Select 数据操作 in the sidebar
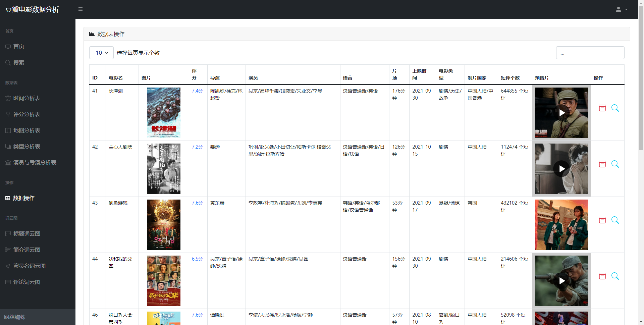The height and width of the screenshot is (325, 644). pyautogui.click(x=38, y=198)
